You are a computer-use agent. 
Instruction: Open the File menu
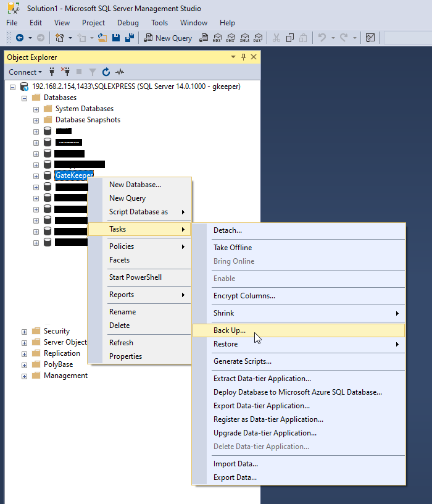coord(12,23)
